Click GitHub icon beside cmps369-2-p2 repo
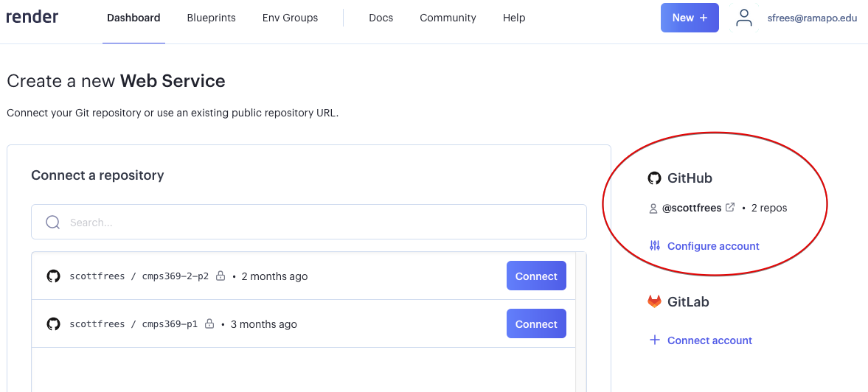 point(53,276)
